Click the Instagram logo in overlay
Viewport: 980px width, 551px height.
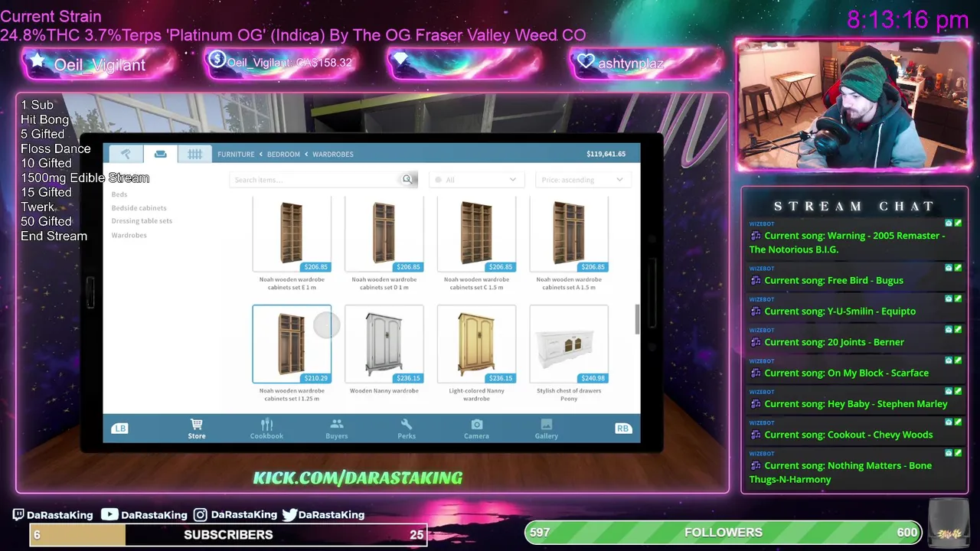[x=200, y=515]
